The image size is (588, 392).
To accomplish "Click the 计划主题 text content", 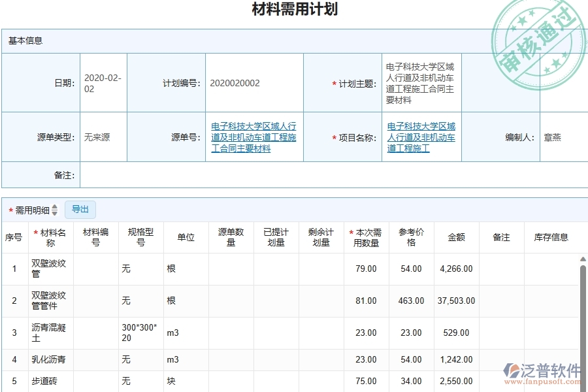I will (x=421, y=82).
